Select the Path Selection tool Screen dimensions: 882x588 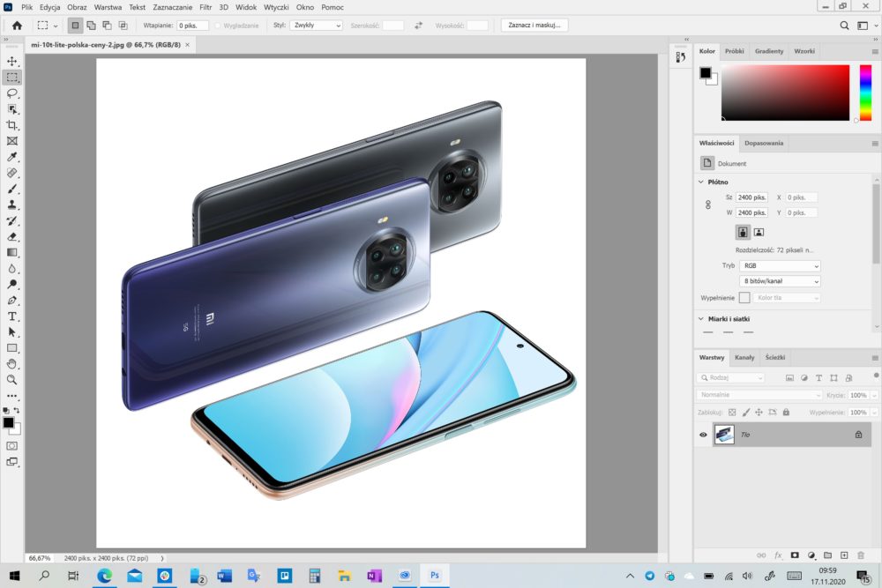11,332
